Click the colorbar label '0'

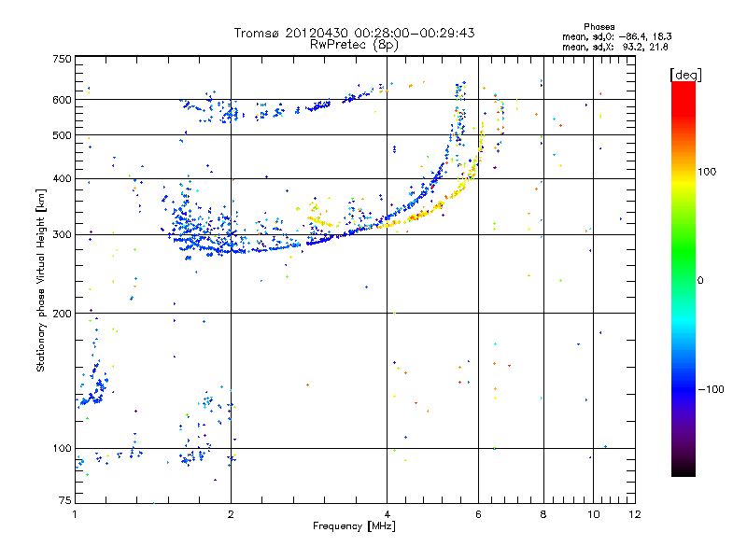click(700, 281)
